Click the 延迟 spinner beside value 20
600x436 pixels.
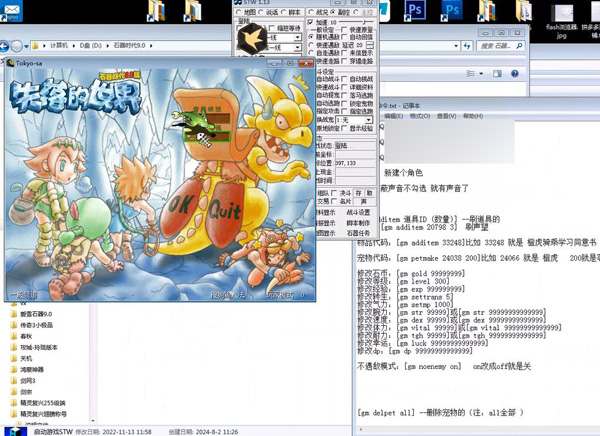370,45
